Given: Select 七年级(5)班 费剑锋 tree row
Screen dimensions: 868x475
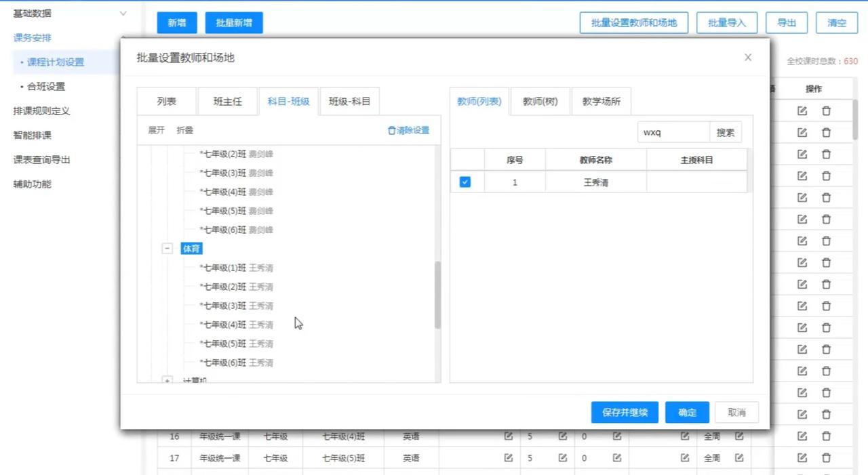Looking at the screenshot, I should coord(236,211).
